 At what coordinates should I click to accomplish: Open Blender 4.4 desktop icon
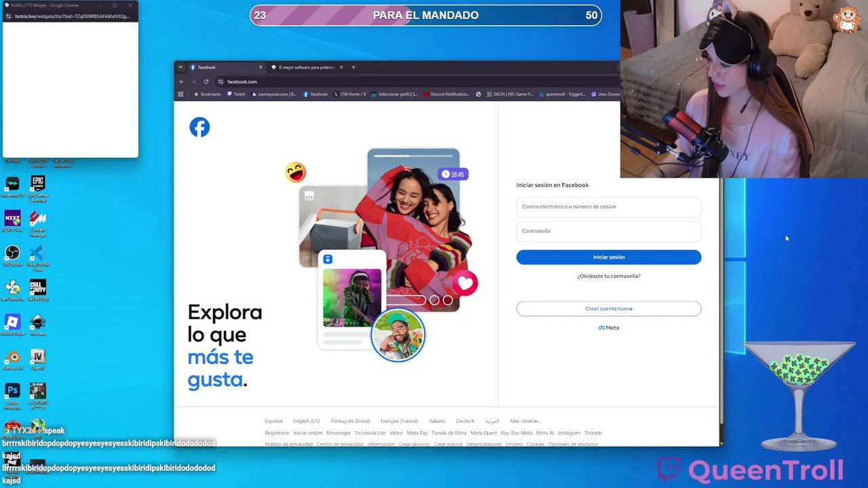pyautogui.click(x=12, y=360)
